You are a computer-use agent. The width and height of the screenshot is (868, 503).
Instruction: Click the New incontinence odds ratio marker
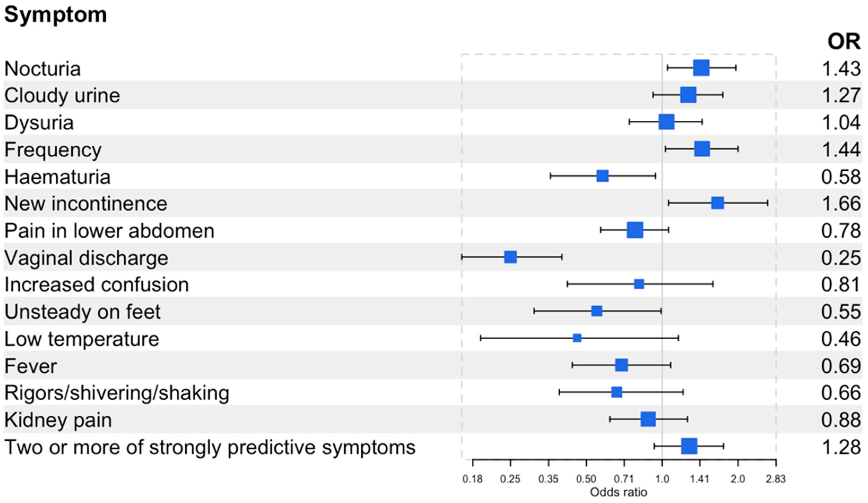pos(717,203)
